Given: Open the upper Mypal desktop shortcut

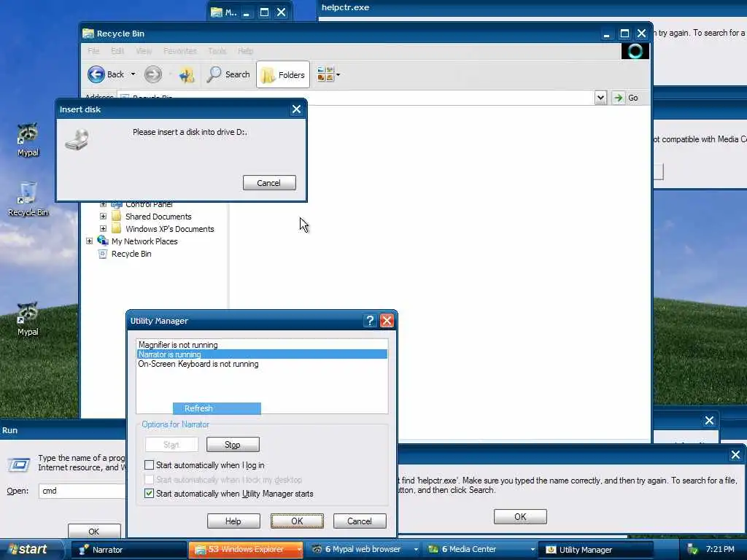Looking at the screenshot, I should [28, 140].
